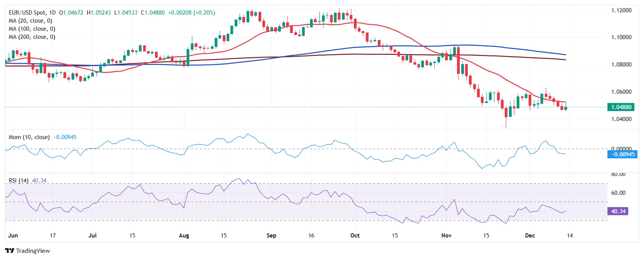The width and height of the screenshot is (644, 259).
Task: Click the RSI legend value 40.34
Action: tap(39, 181)
